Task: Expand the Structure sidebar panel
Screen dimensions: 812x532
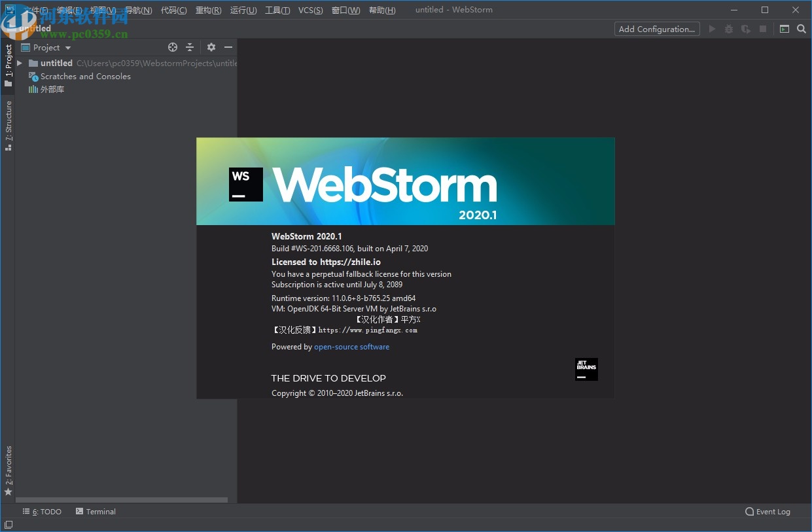Action: (9, 124)
